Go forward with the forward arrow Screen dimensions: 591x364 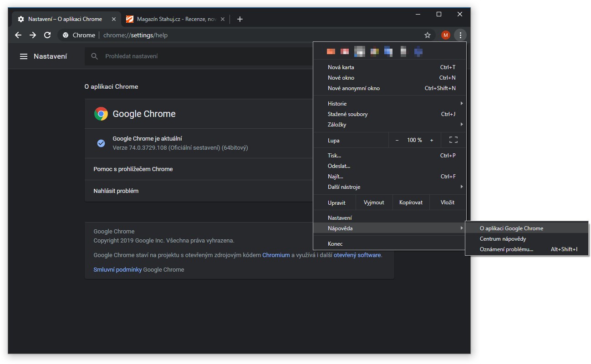33,35
